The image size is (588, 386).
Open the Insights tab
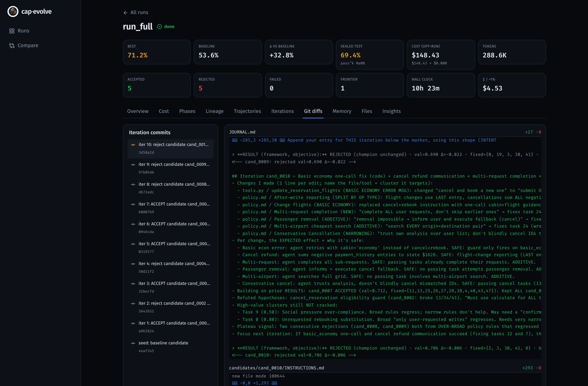(x=392, y=111)
